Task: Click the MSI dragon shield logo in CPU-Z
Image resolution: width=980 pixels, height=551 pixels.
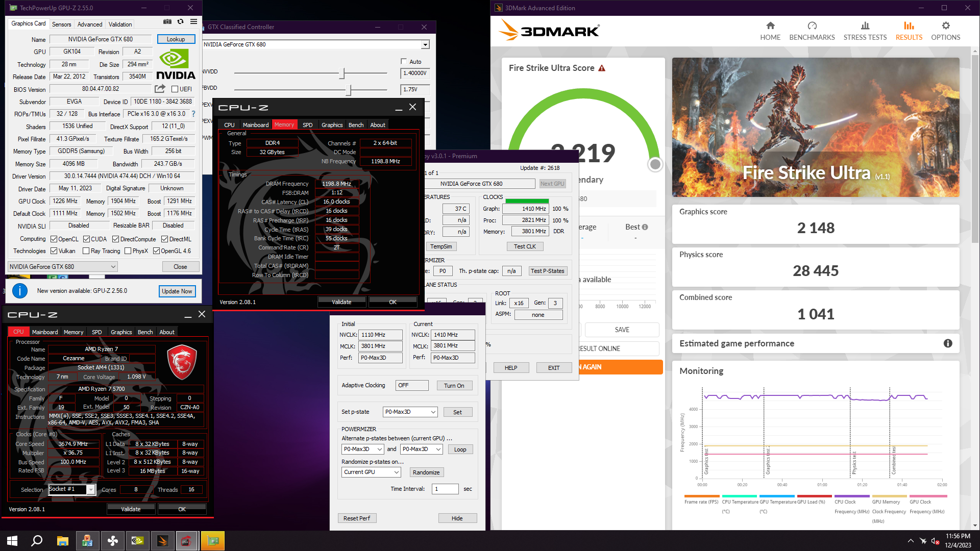Action: pos(182,361)
